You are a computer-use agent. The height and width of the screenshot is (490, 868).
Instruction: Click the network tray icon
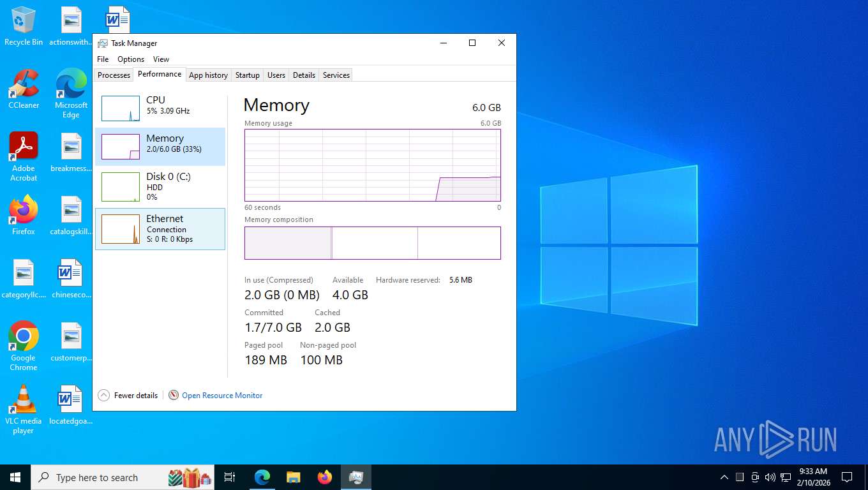[786, 477]
